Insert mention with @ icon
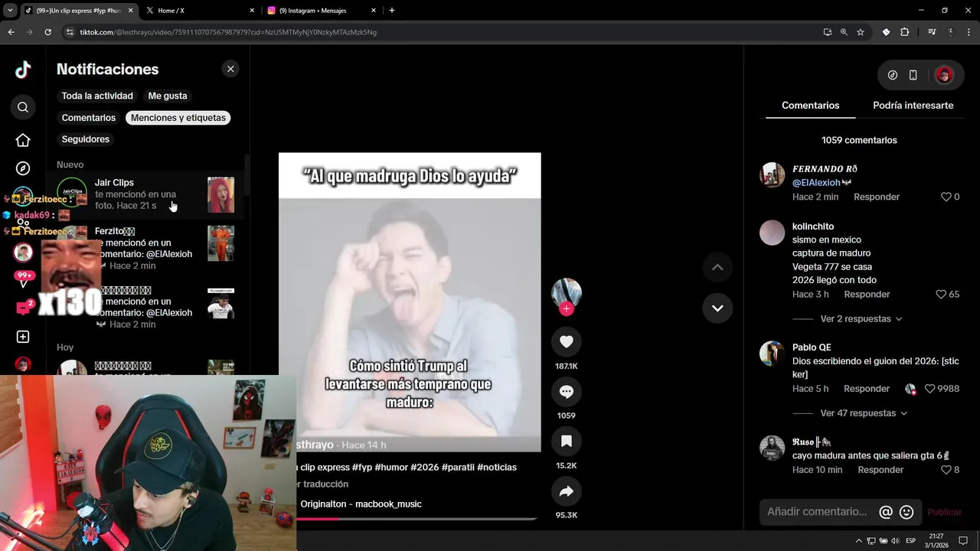Screen dimensions: 980x551 [886, 512]
